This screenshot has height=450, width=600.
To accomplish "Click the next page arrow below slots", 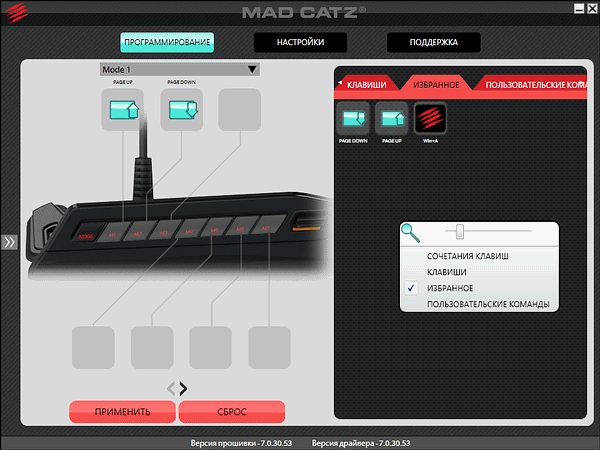I will [x=184, y=389].
